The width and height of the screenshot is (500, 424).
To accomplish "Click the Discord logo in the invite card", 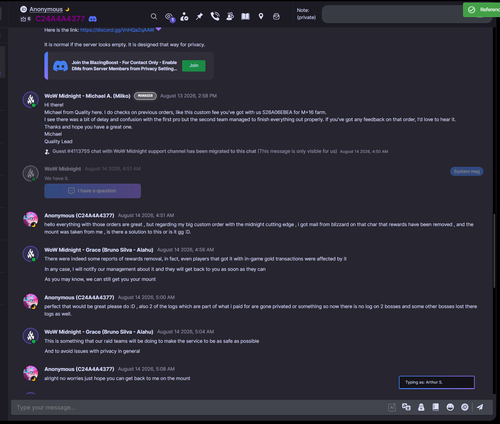I will pos(60,66).
